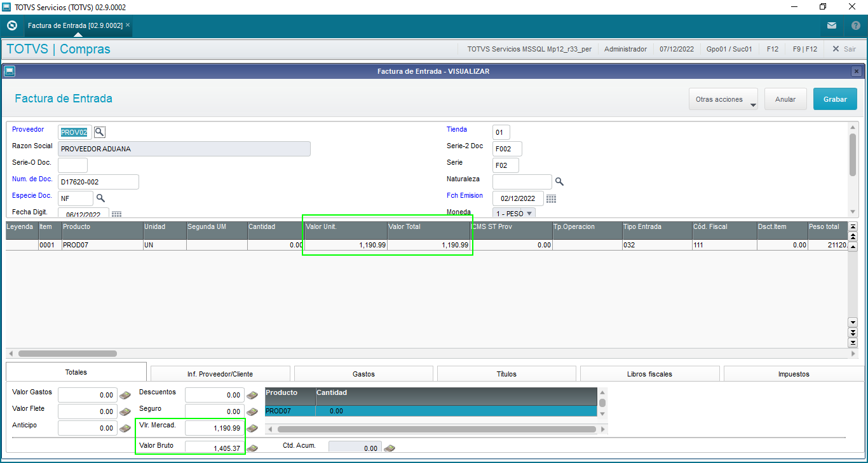Open the Títulos tab
The height and width of the screenshot is (463, 868).
pos(506,373)
